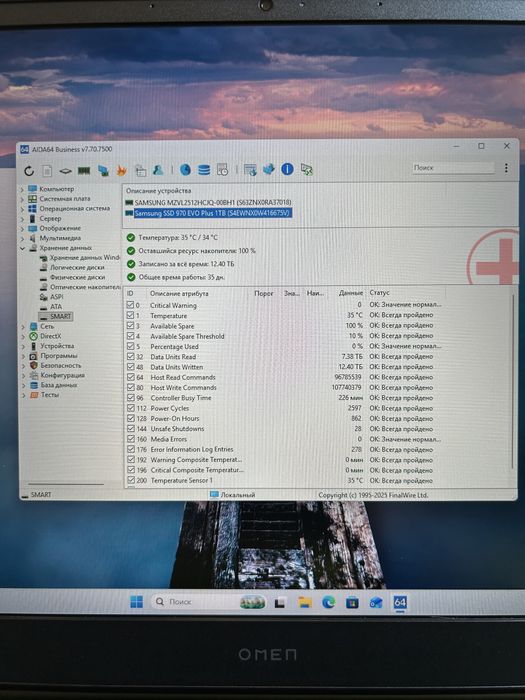Collapse the Хранение данных tree node
This screenshot has width=525, height=700.
tap(22, 248)
